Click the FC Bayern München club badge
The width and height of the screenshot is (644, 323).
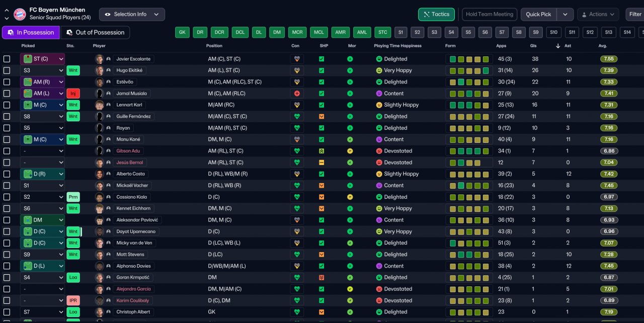[20, 14]
